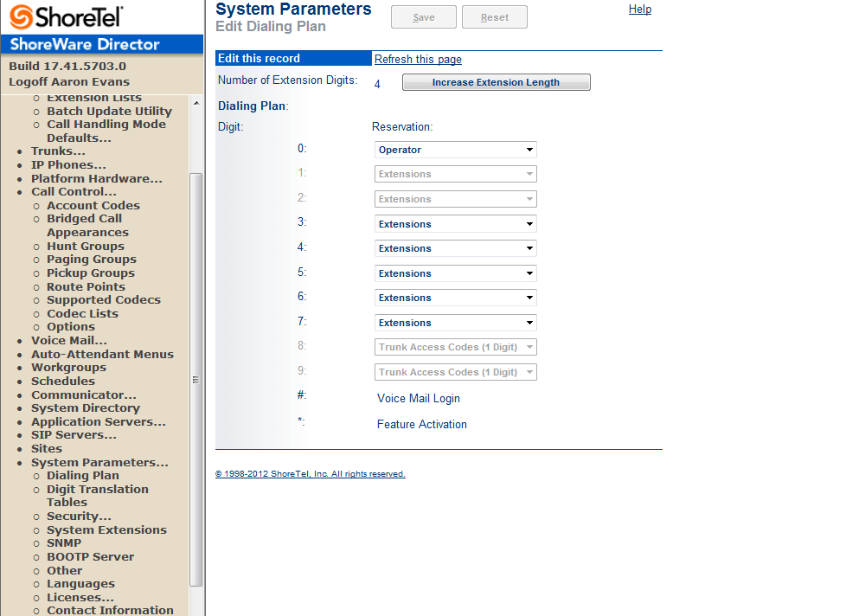This screenshot has height=616, width=865.
Task: Click the Reset button
Action: point(494,17)
